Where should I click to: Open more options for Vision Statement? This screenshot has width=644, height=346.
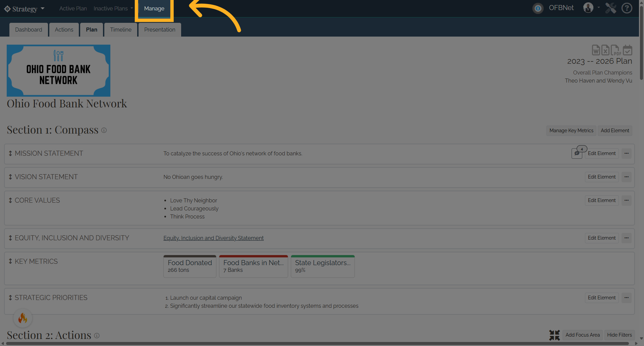[x=627, y=177]
